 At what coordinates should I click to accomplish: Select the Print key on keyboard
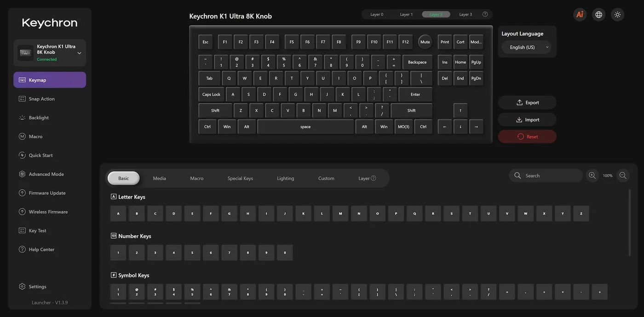445,42
